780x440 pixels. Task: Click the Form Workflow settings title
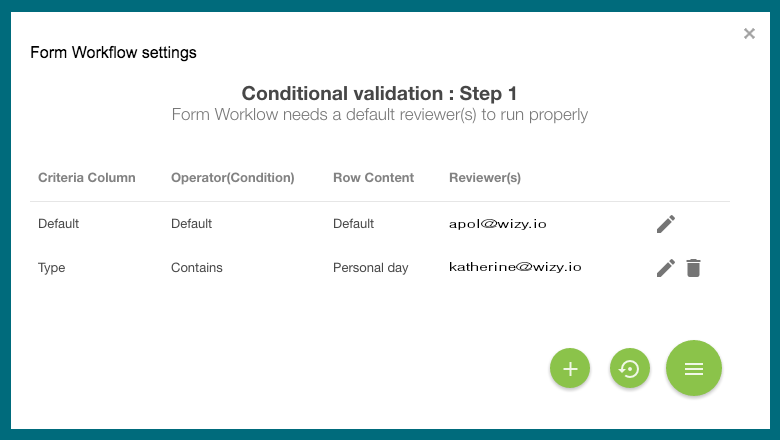pyautogui.click(x=113, y=53)
